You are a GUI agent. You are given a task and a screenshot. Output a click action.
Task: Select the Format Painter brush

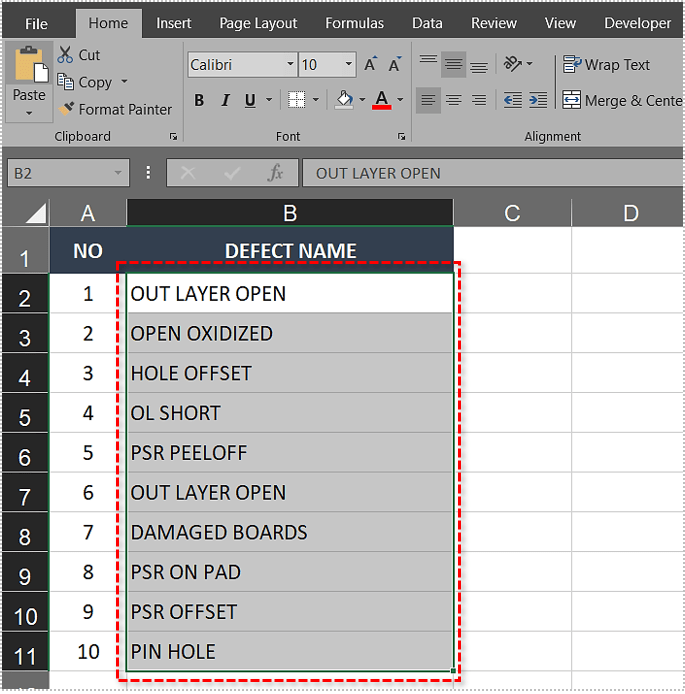tap(67, 110)
